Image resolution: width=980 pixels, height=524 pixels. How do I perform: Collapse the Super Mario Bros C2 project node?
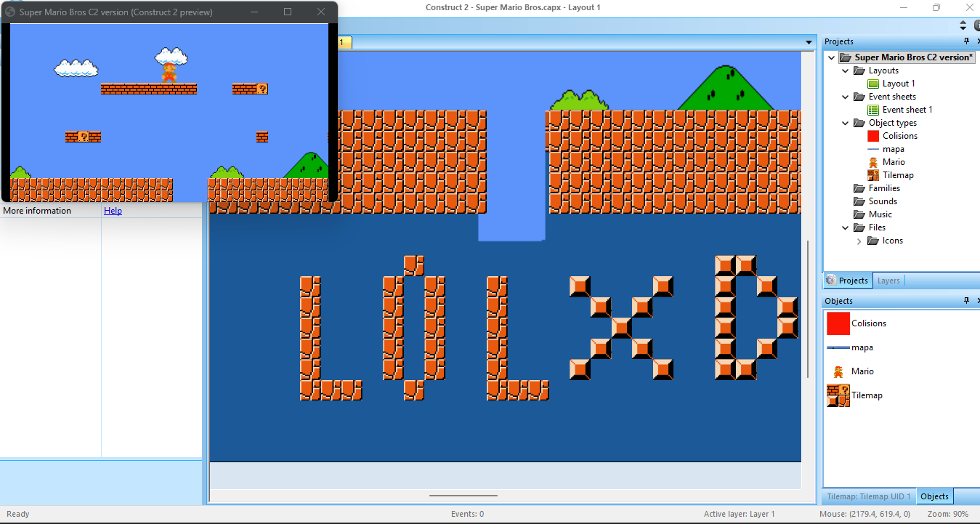(x=832, y=57)
